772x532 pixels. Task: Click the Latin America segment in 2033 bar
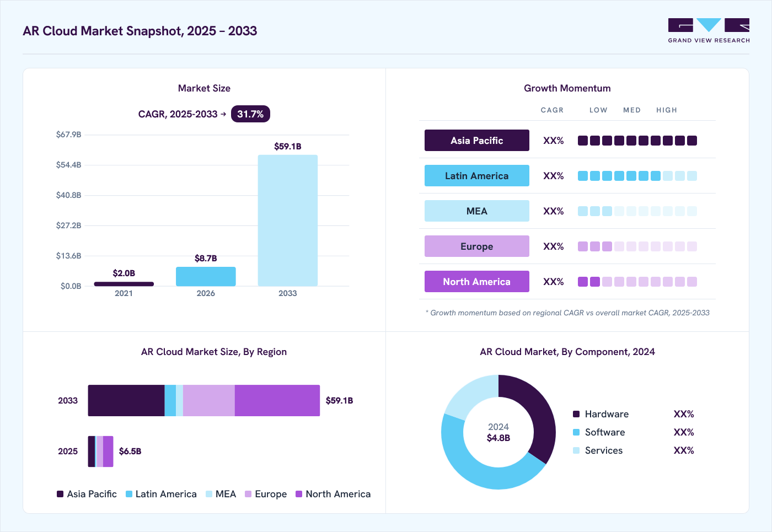click(x=170, y=401)
